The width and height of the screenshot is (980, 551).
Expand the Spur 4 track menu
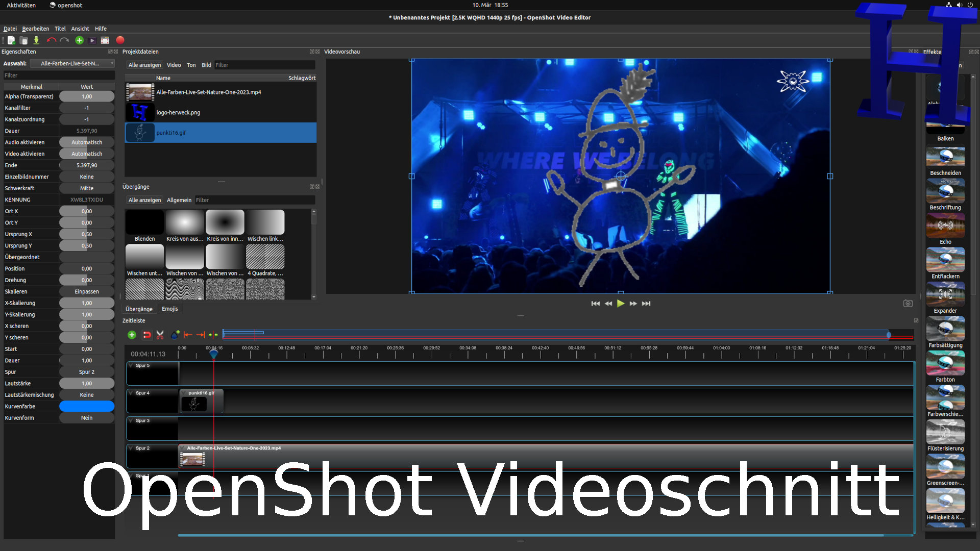[131, 393]
